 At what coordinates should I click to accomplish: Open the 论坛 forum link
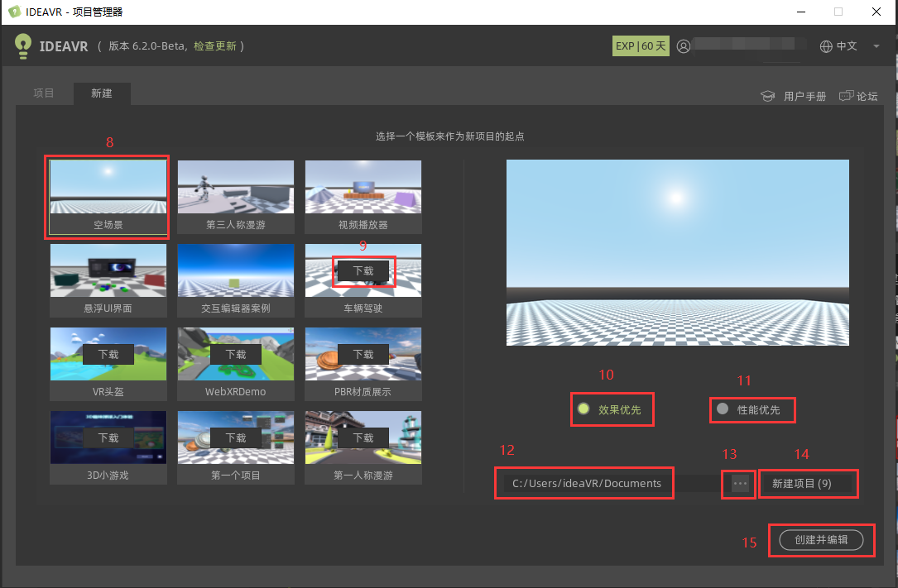point(867,96)
